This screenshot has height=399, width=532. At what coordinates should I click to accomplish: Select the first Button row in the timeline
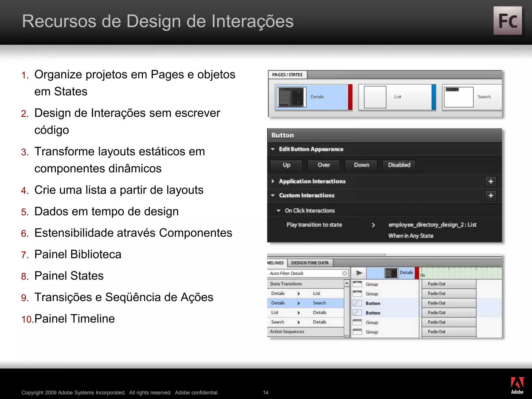tap(385, 303)
